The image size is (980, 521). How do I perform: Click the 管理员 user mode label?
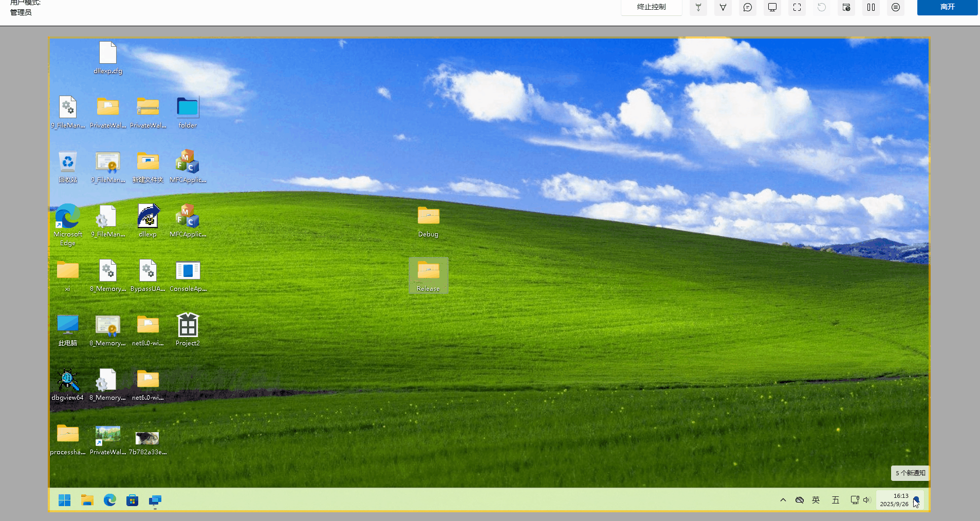coord(21,12)
